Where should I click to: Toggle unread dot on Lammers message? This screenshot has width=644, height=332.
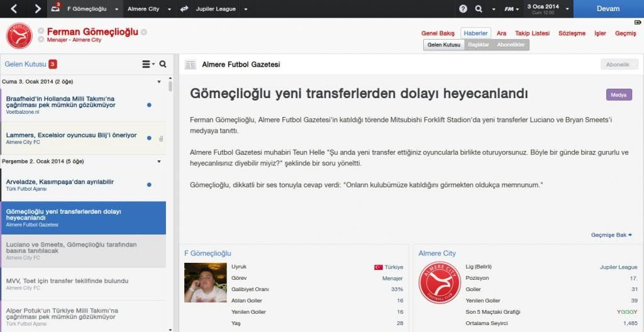(x=149, y=138)
